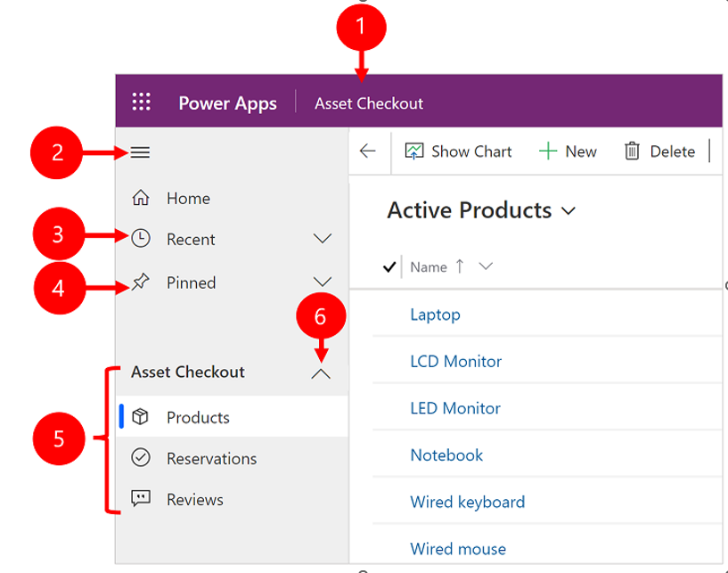Open the Laptop product record
The image size is (728, 573).
(x=435, y=314)
